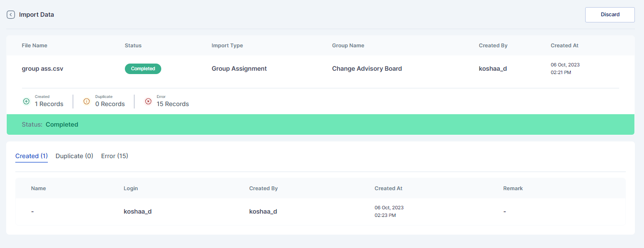Image resolution: width=644 pixels, height=248 pixels.
Task: Click the green plus Created records icon
Action: 26,101
